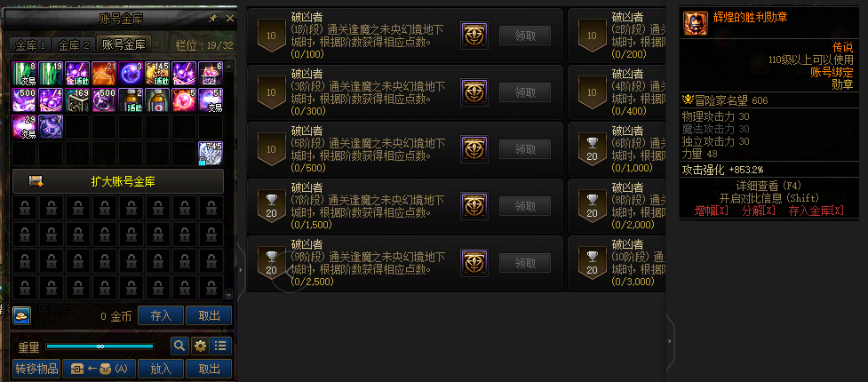Expand the side panel arrow near vault

(x=240, y=269)
